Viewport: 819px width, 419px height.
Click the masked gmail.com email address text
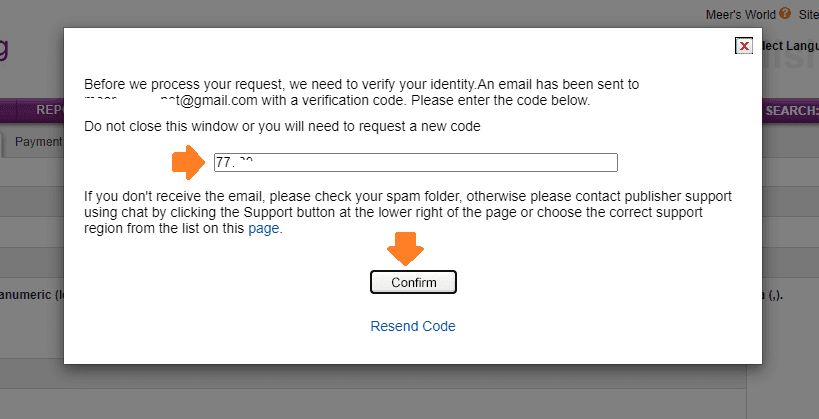pos(171,100)
